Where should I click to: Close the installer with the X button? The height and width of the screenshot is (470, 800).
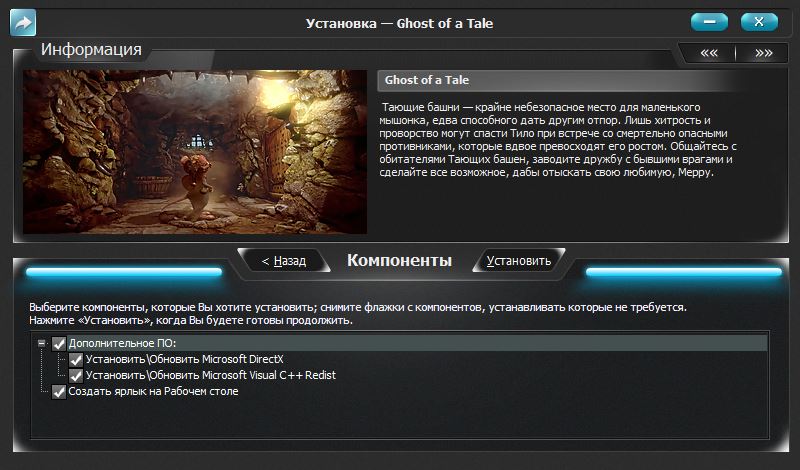pyautogui.click(x=759, y=22)
